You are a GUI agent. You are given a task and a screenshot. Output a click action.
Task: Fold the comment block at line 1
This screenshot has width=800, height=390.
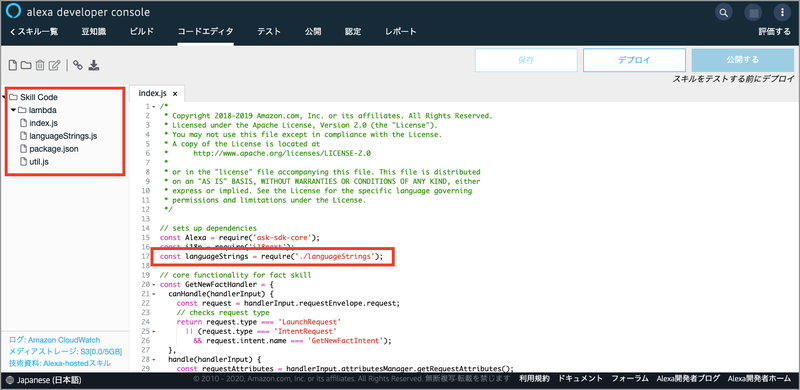(x=155, y=107)
